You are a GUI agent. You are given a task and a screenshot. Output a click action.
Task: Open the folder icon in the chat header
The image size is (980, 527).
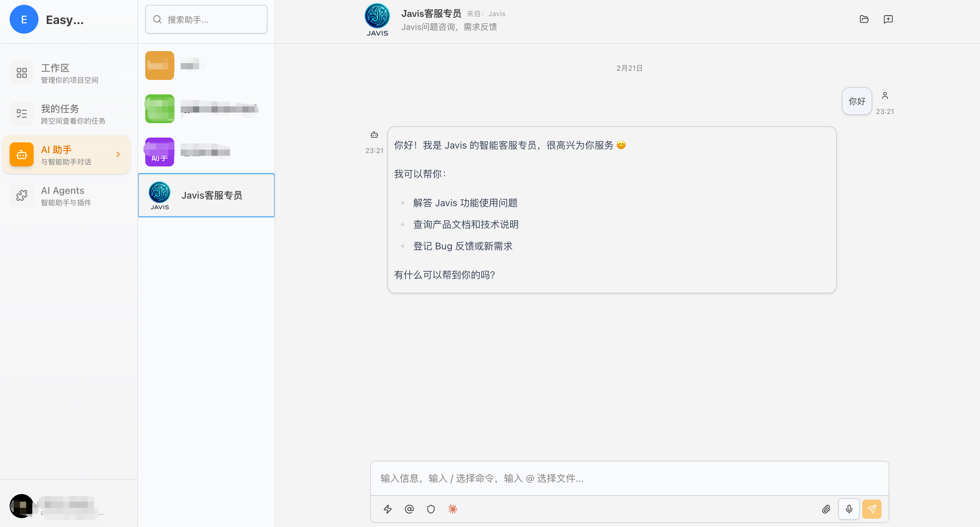click(x=864, y=19)
